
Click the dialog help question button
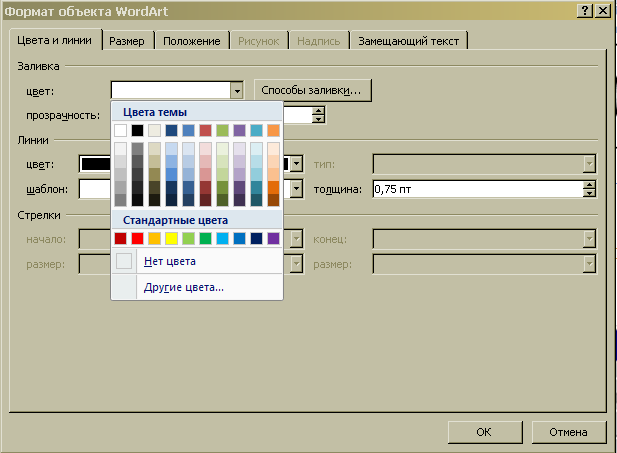(x=585, y=11)
